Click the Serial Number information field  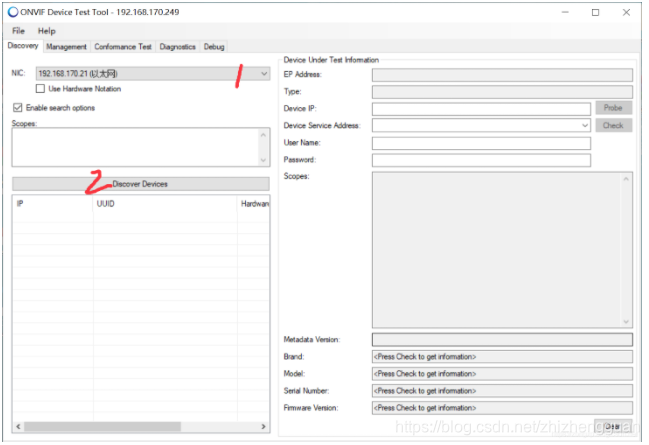pyautogui.click(x=502, y=391)
